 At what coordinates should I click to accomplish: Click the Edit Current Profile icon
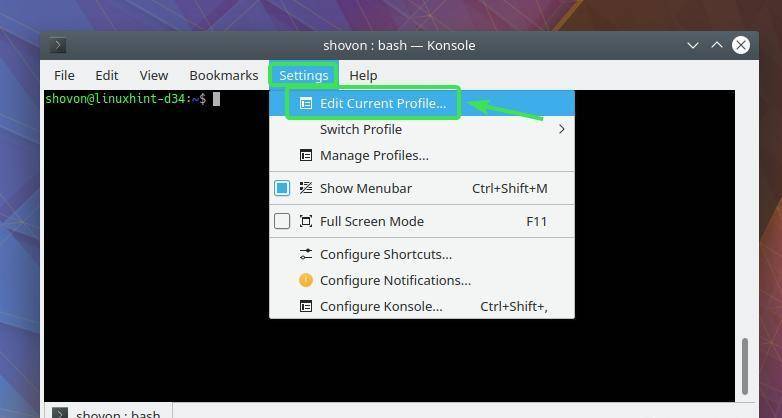click(x=306, y=103)
